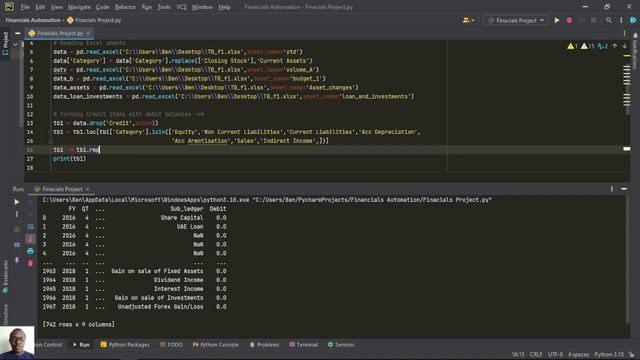Screen dimensions: 640x360
Task: Open the Refactor menu
Action: 125,7
